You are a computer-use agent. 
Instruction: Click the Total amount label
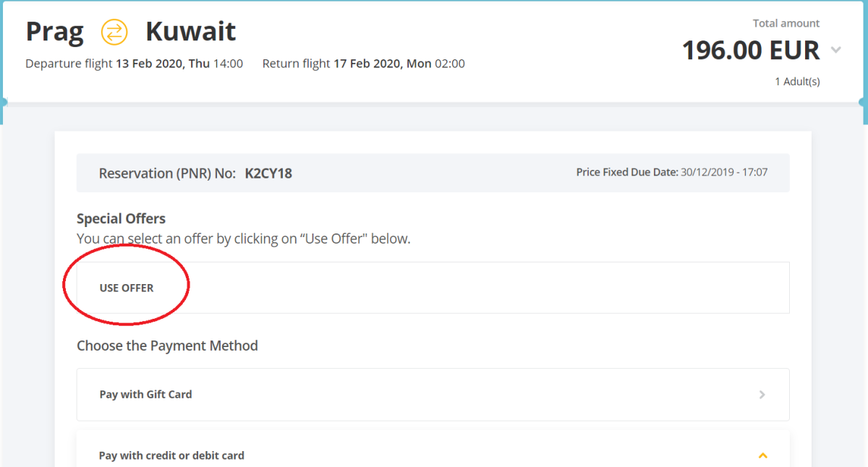tap(786, 23)
